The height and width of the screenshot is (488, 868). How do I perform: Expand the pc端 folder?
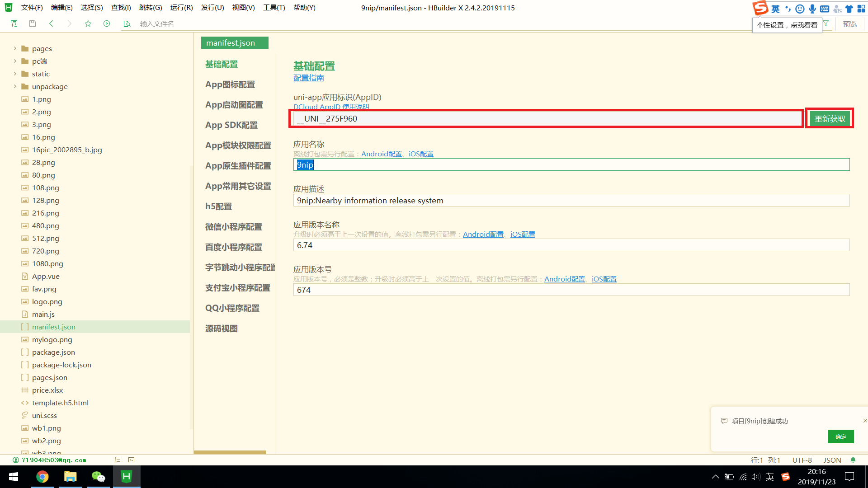pyautogui.click(x=15, y=61)
